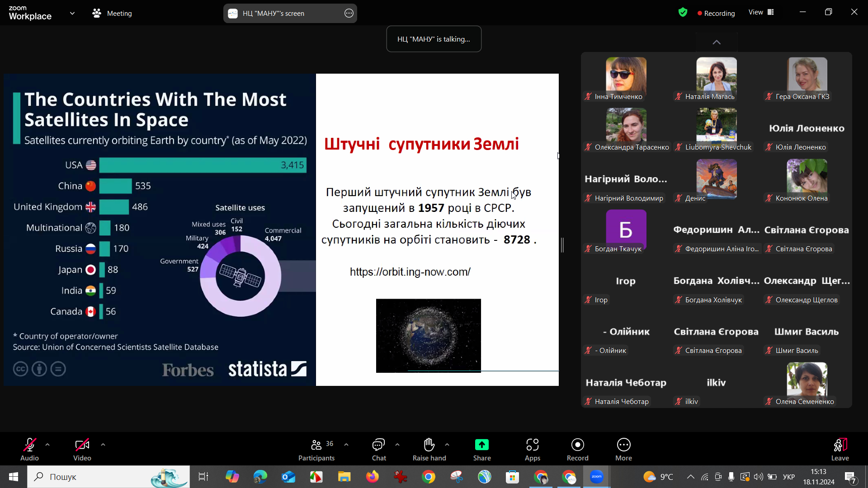Image resolution: width=868 pixels, height=488 pixels.
Task: Click the orbit.ing-now.com link on slide
Action: 410,272
